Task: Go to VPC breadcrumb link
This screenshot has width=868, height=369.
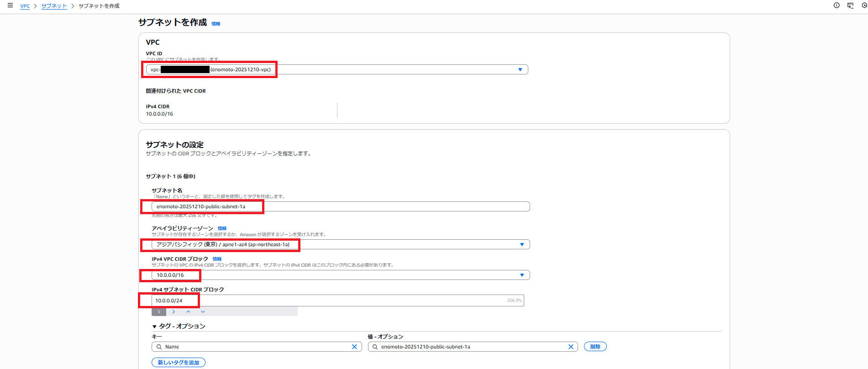Action: [x=25, y=6]
